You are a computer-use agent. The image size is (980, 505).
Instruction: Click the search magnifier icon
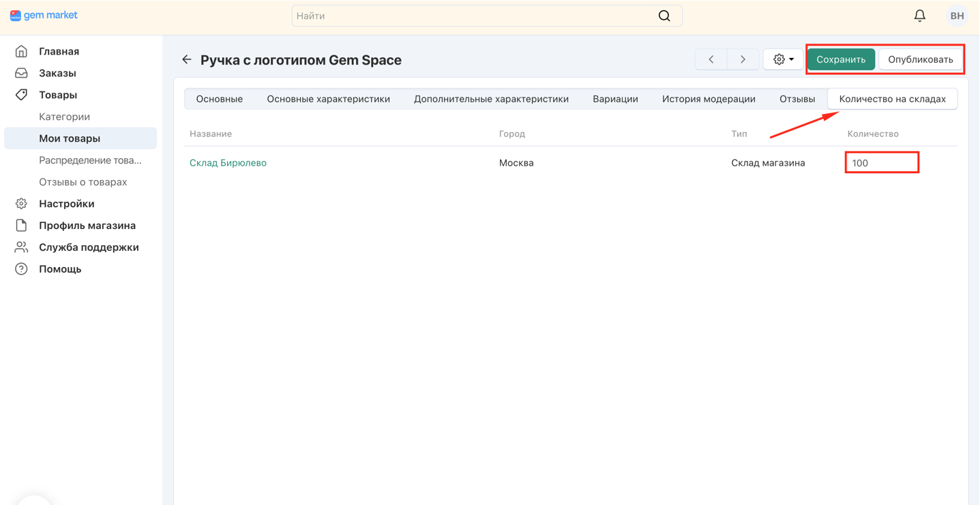coord(664,16)
